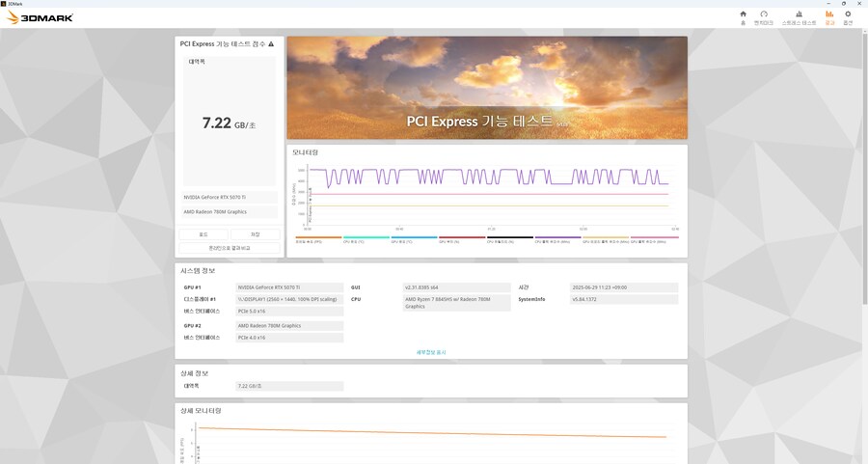Click the bandwidth 7.22 GB/s detail field
Image resolution: width=868 pixels, height=464 pixels.
coord(289,387)
